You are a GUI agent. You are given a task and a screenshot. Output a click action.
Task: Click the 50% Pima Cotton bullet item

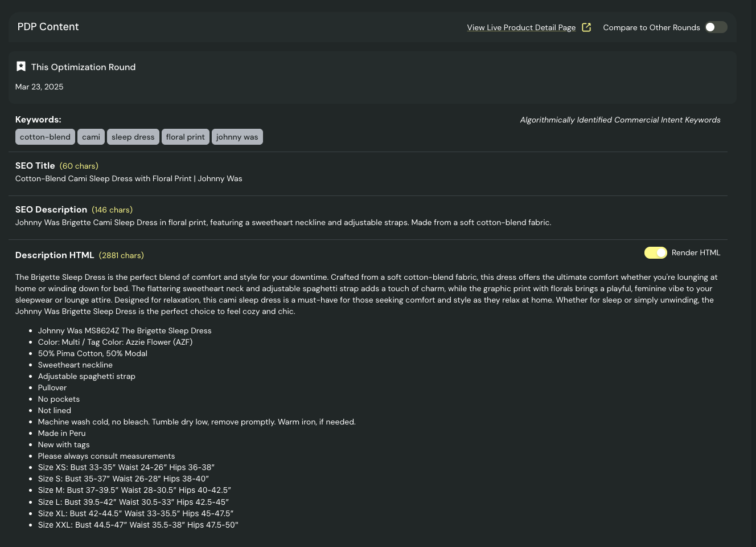(x=92, y=353)
